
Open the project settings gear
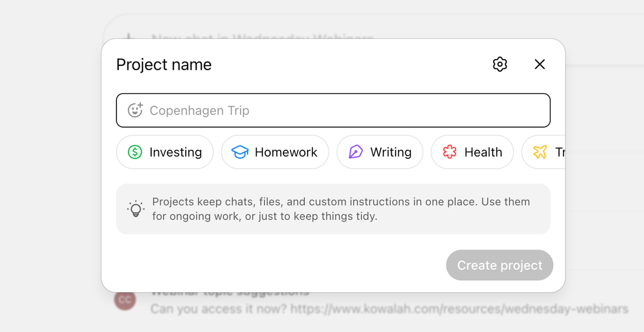500,64
